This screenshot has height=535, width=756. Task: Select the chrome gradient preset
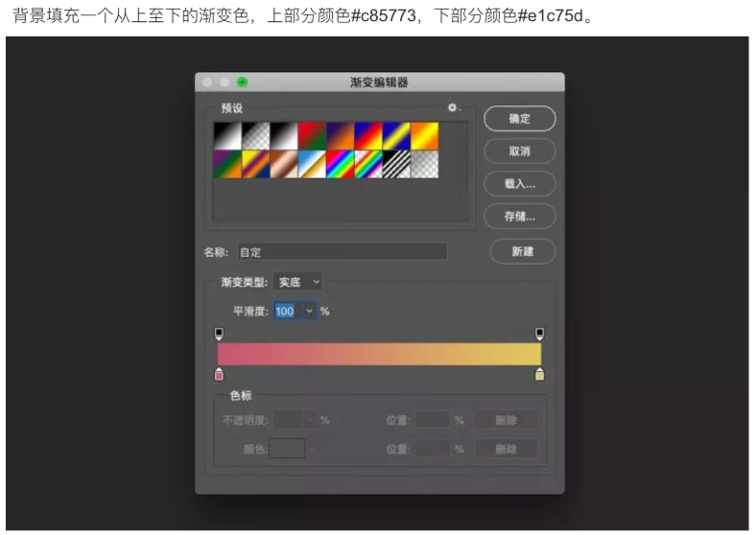312,164
